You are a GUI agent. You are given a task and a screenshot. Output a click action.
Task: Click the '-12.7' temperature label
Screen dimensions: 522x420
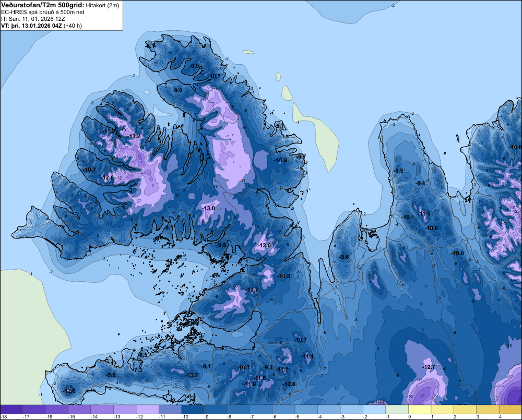pyautogui.click(x=429, y=367)
